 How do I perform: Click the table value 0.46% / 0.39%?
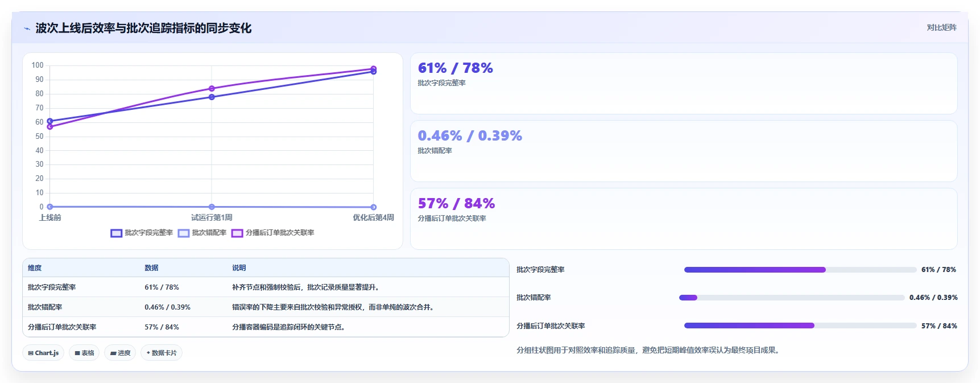point(167,307)
